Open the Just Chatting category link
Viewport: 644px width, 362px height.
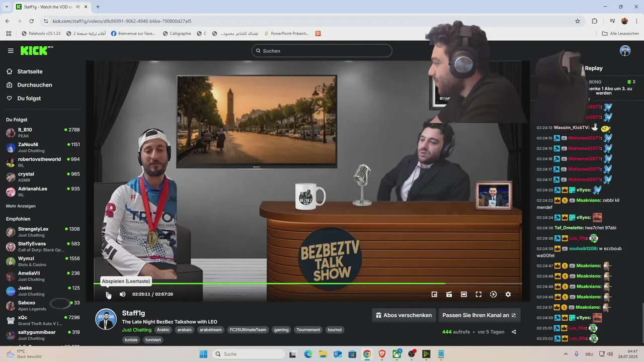(x=136, y=330)
